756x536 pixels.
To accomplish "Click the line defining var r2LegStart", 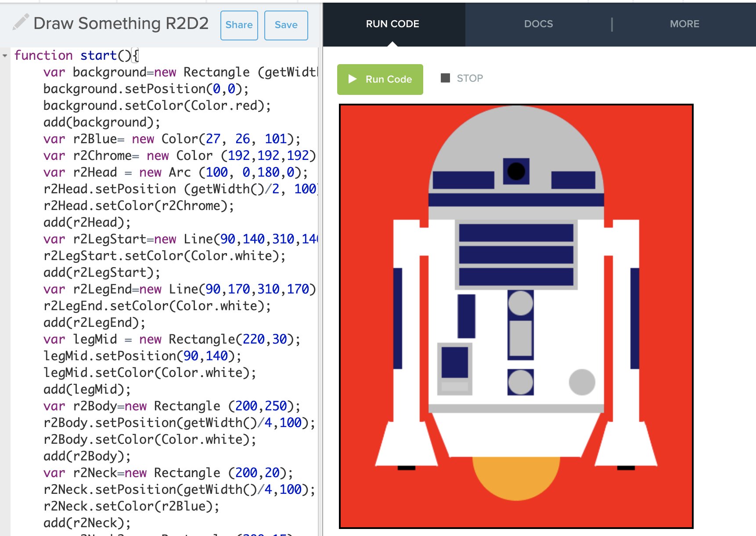I will point(180,239).
